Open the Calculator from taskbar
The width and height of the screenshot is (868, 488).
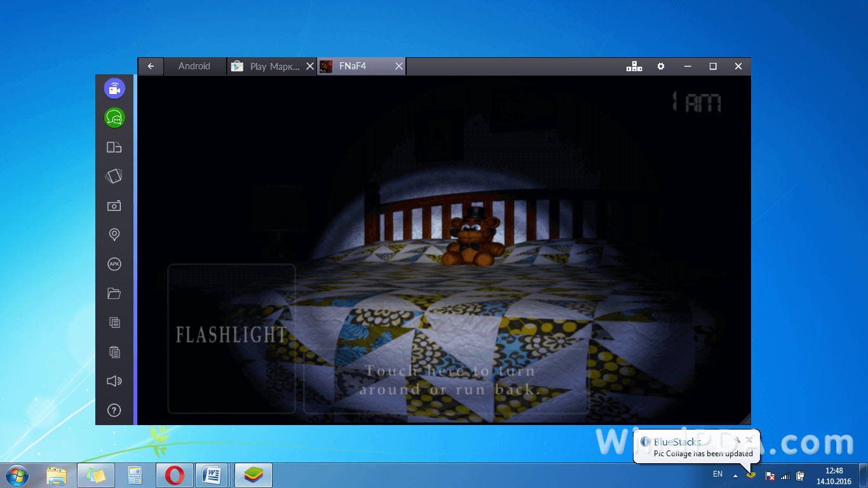[135, 475]
